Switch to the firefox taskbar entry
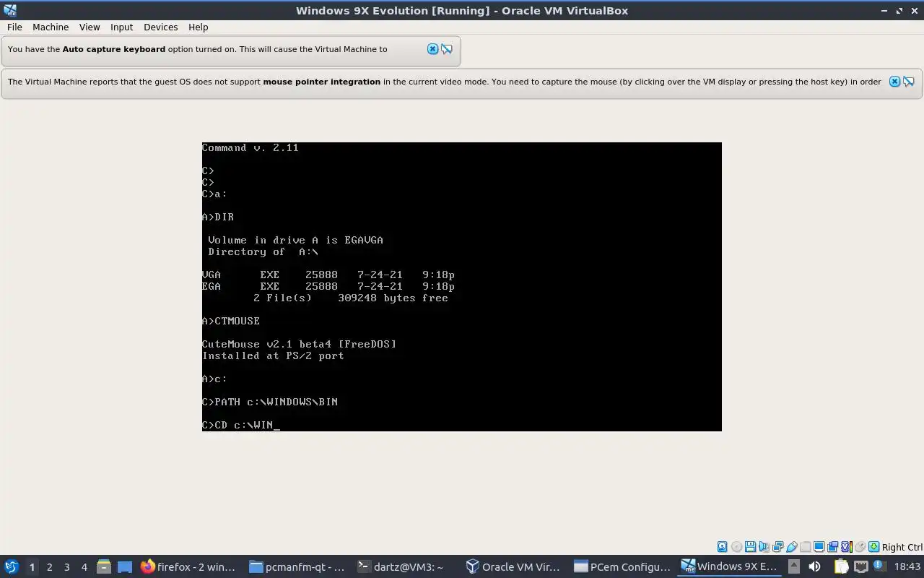 point(188,566)
